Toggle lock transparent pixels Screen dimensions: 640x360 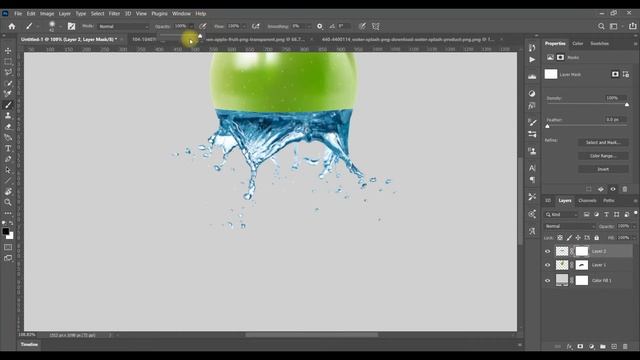560,238
